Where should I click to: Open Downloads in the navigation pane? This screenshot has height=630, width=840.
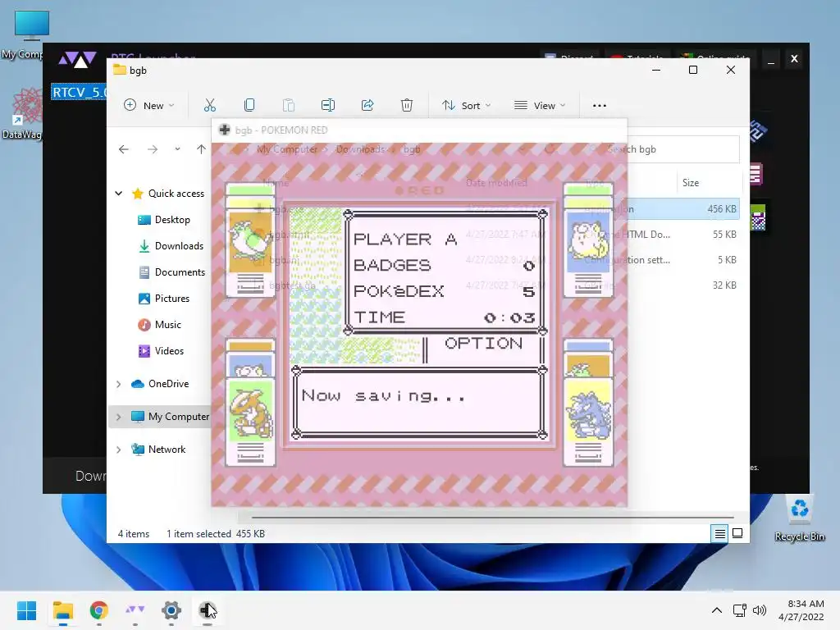point(171,246)
